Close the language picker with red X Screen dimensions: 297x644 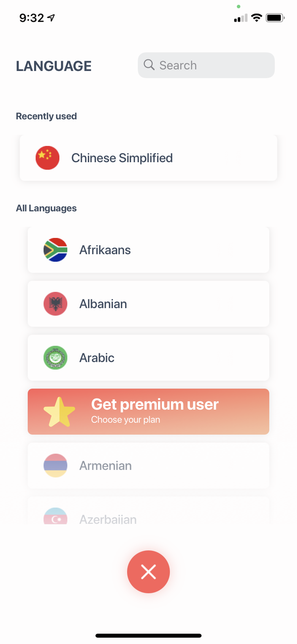click(x=148, y=572)
